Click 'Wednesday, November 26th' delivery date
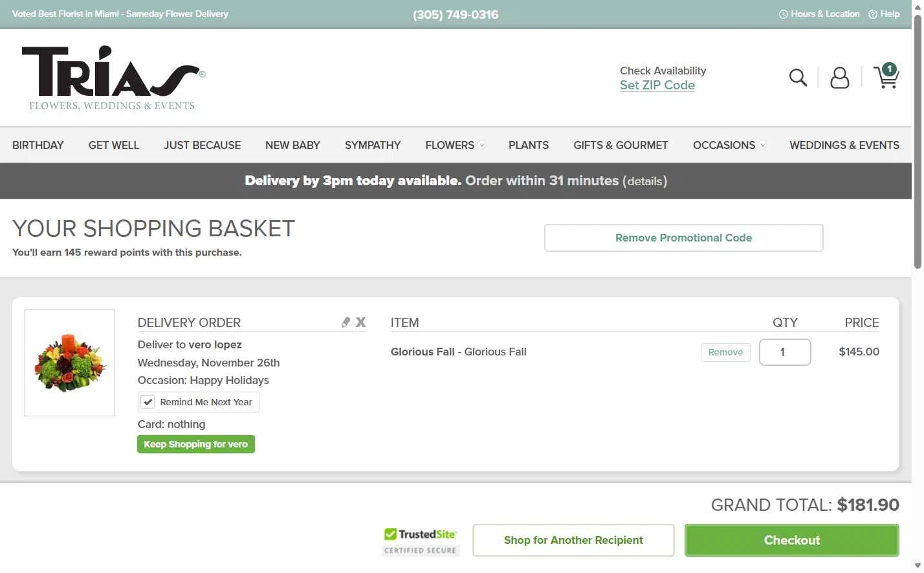Viewport: 924px width, 573px height. coord(209,363)
